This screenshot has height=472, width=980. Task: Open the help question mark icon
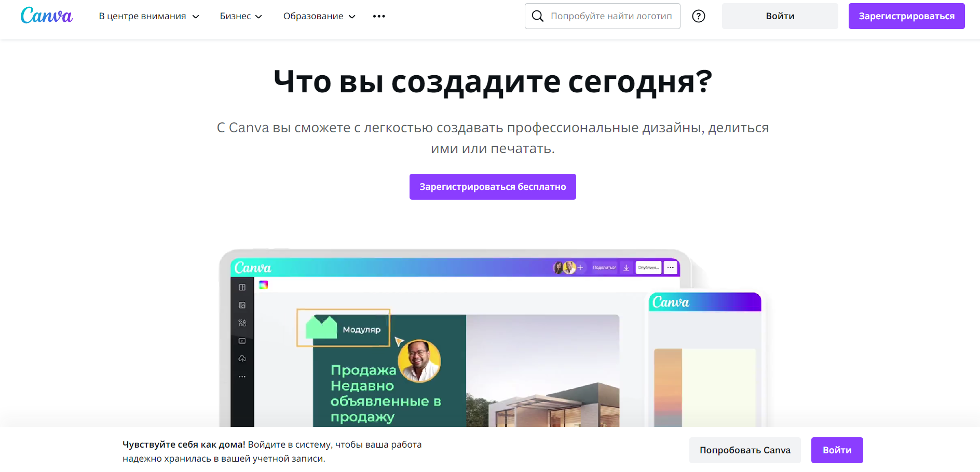(699, 16)
